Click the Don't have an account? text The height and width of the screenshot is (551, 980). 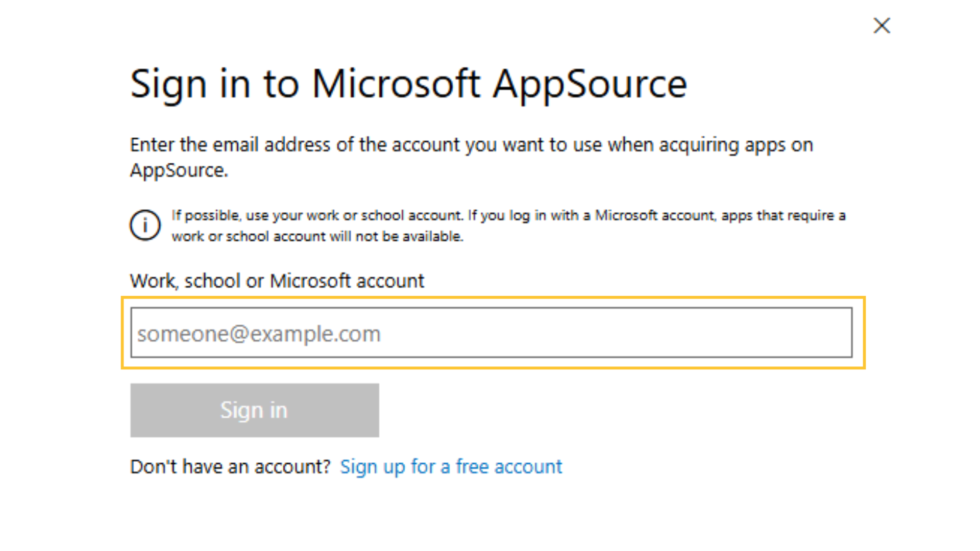(x=231, y=467)
